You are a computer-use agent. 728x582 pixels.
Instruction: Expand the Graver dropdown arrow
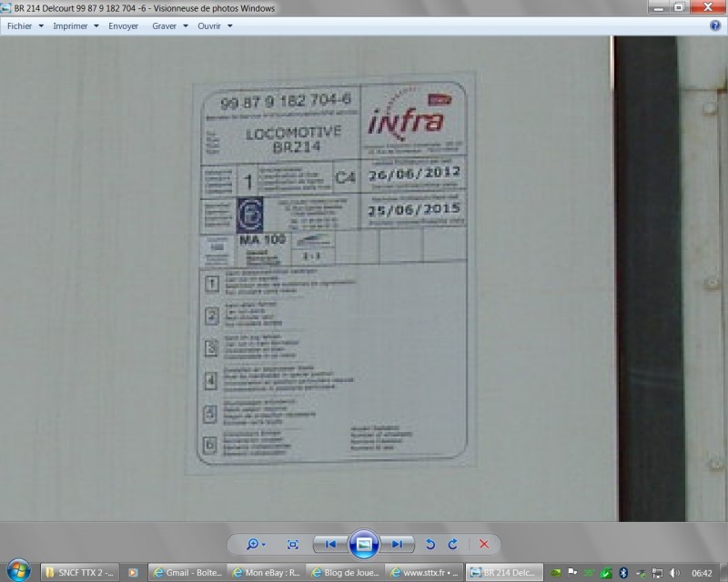[x=186, y=26]
